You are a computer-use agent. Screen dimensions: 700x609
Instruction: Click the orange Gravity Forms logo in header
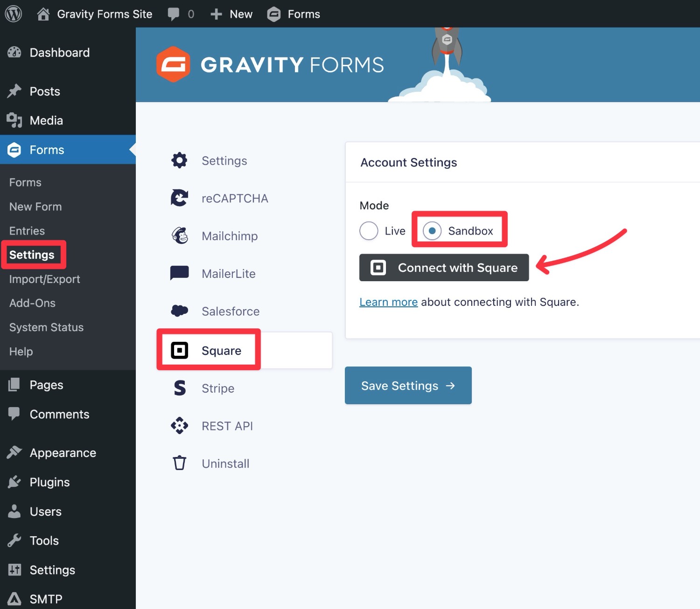pos(173,64)
